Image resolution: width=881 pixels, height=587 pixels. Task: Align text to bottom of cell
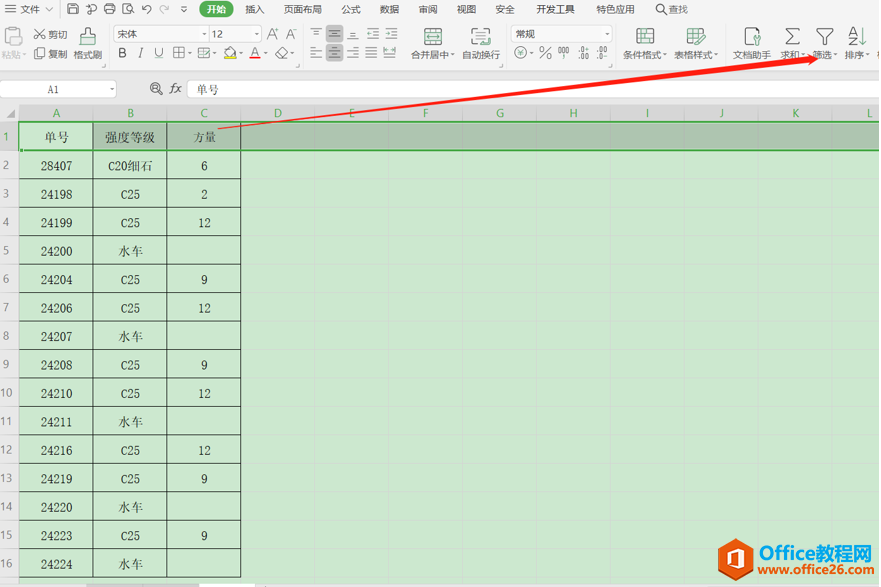coord(353,34)
